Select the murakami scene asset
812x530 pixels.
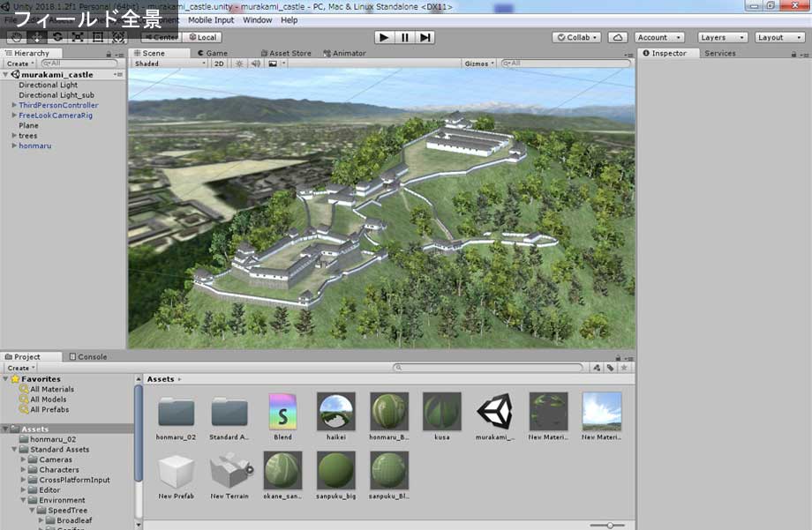tap(494, 416)
